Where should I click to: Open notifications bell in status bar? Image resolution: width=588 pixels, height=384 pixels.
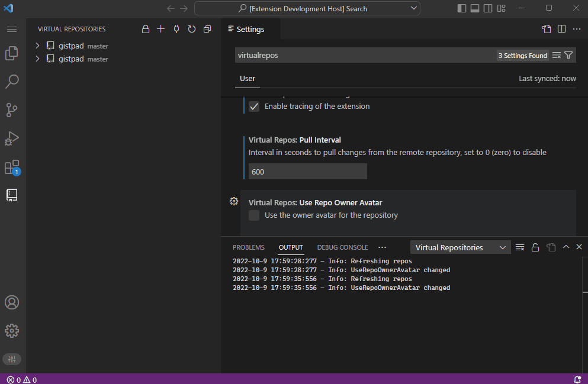[x=577, y=379]
